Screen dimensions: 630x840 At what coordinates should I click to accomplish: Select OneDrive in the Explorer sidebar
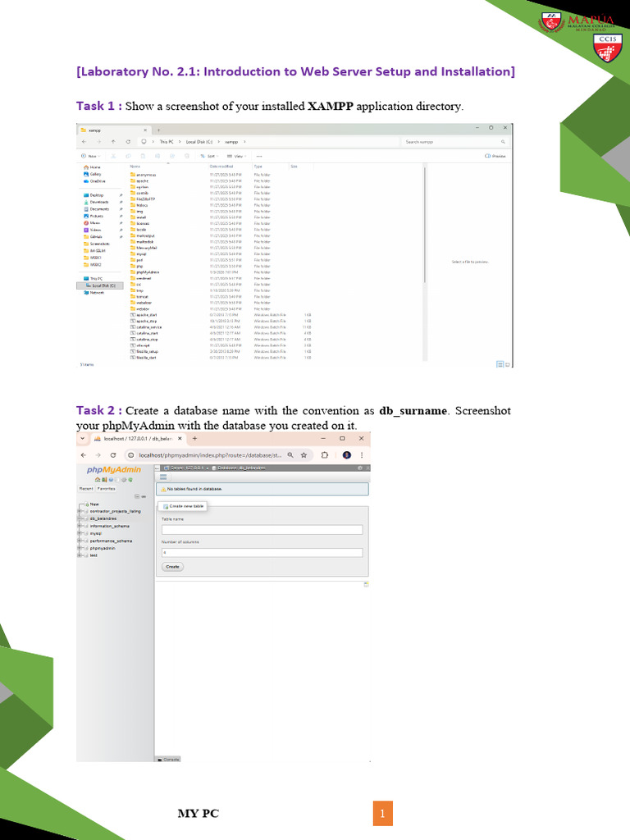coord(94,181)
